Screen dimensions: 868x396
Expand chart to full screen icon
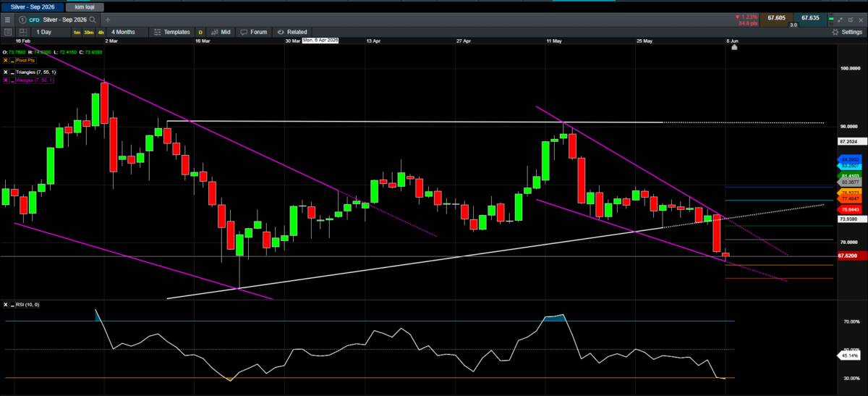click(840, 20)
